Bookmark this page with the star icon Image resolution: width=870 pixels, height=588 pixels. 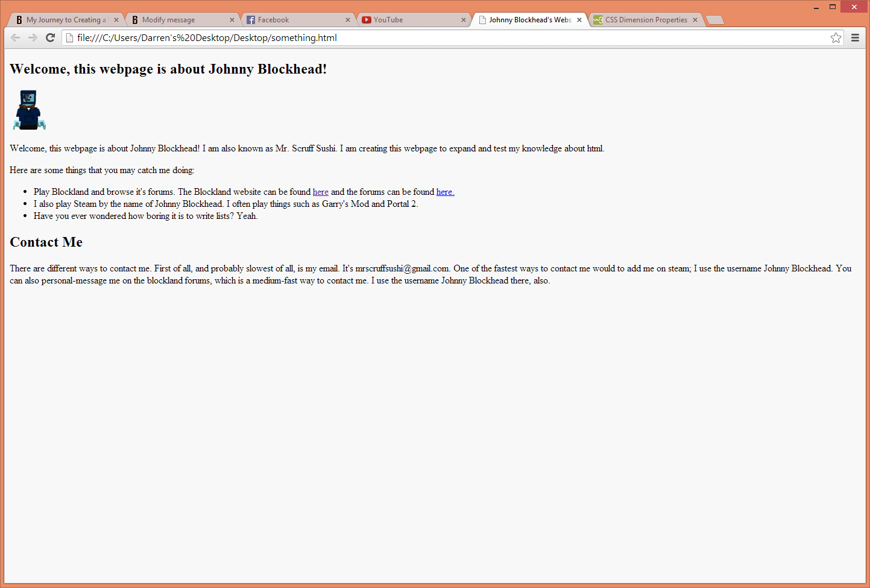click(x=836, y=37)
